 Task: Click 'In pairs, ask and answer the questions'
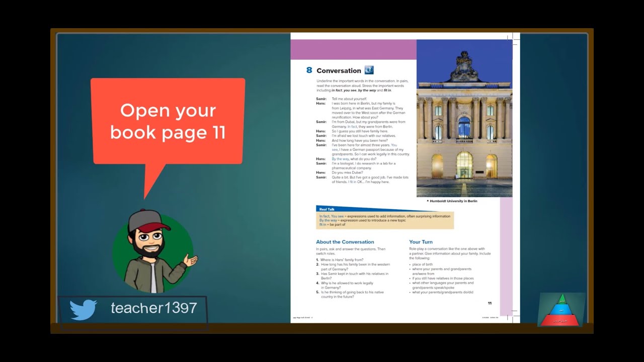[351, 251]
